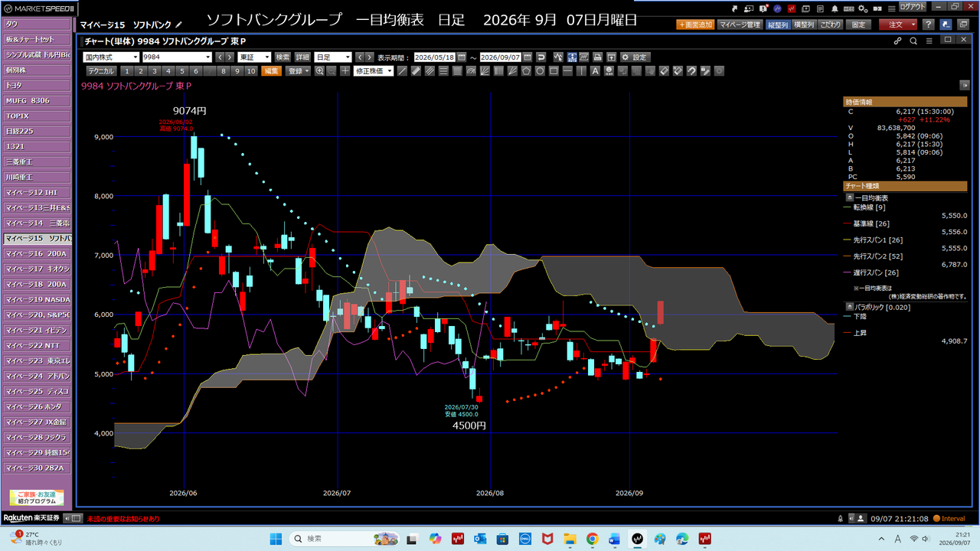Open the マイページ15 ソフトバンク sidebar tab
The width and height of the screenshot is (980, 551).
pyautogui.click(x=37, y=238)
